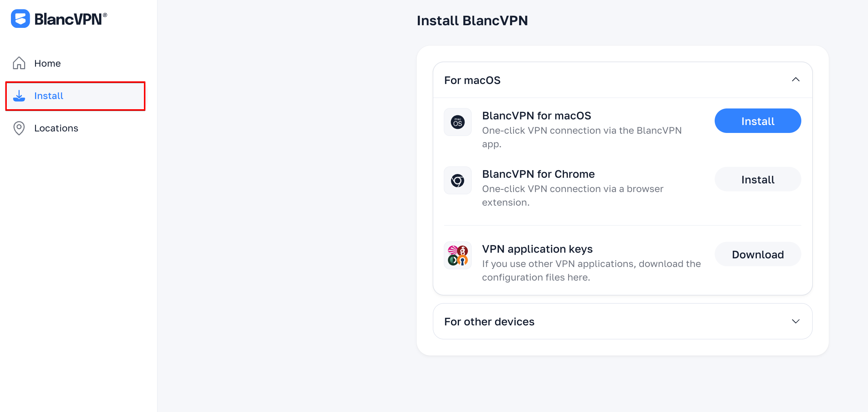Click the Chrome browser icon
Viewport: 868px width, 412px height.
458,180
